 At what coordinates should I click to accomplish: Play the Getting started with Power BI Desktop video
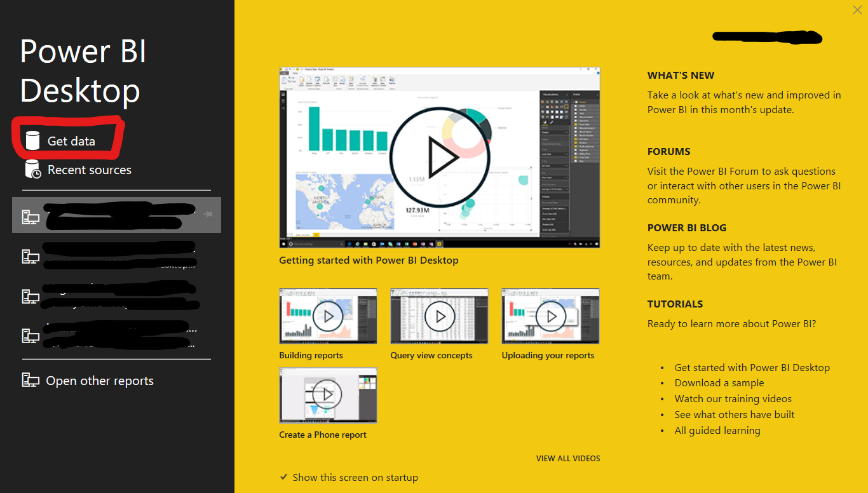[x=440, y=158]
